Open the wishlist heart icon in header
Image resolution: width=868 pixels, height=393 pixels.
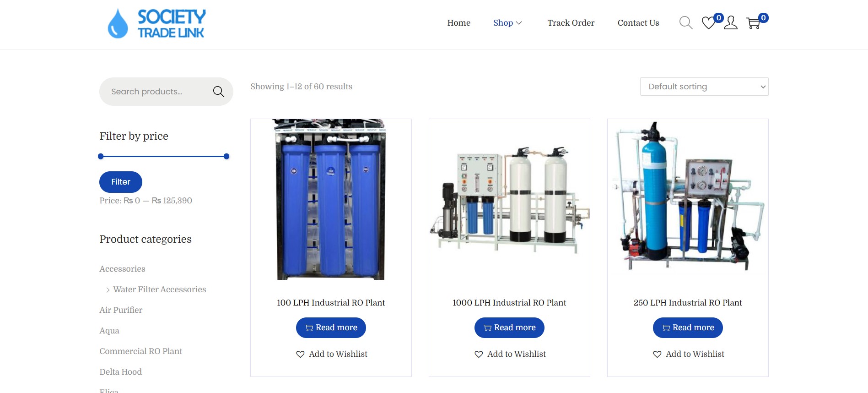[708, 23]
